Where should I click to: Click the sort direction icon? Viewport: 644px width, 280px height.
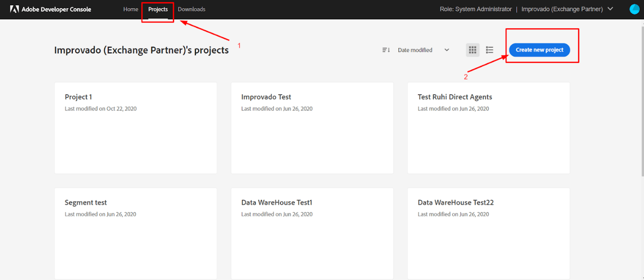point(386,50)
